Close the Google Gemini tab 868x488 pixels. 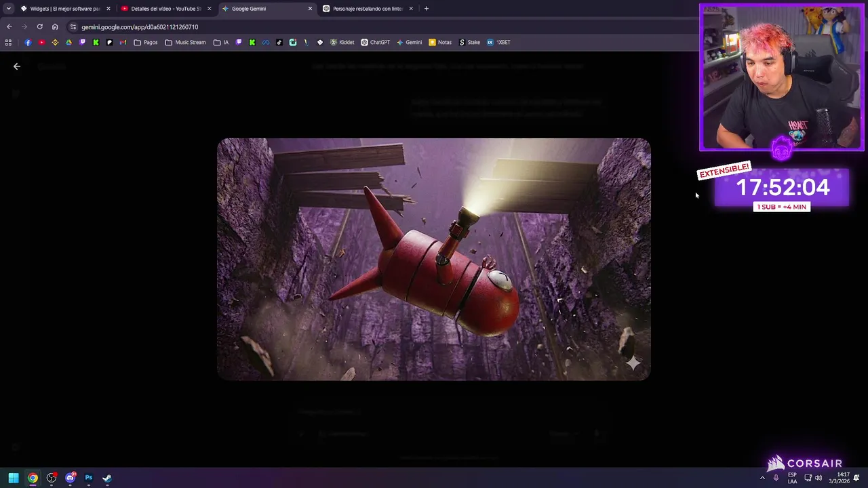(310, 9)
